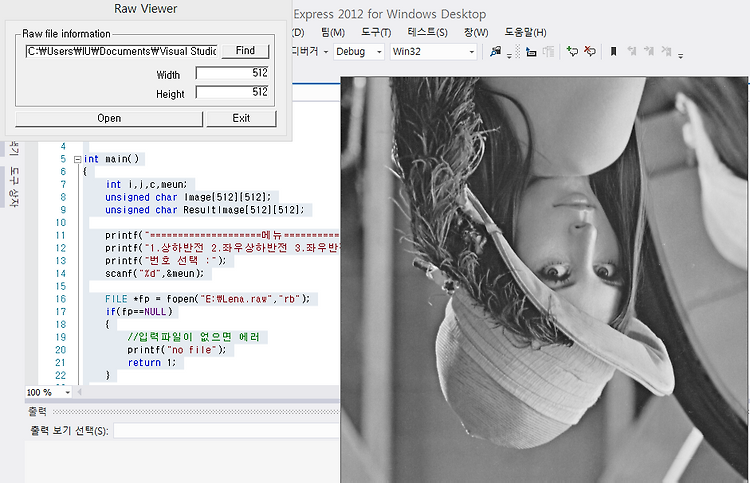Click the 'unsigned char ResultImage' declaration
Screen dimensions: 750x483
coord(205,210)
